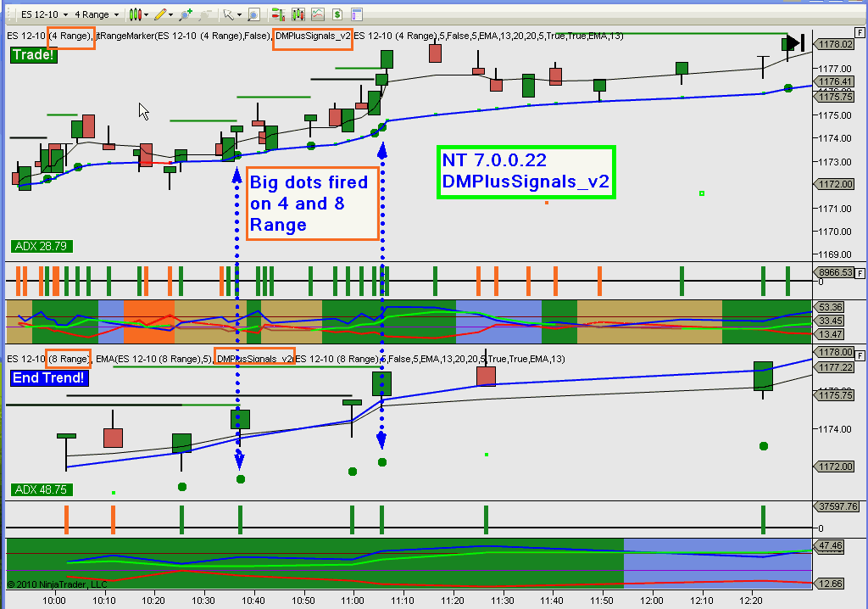Click the 1176.41 price marker

click(833, 81)
